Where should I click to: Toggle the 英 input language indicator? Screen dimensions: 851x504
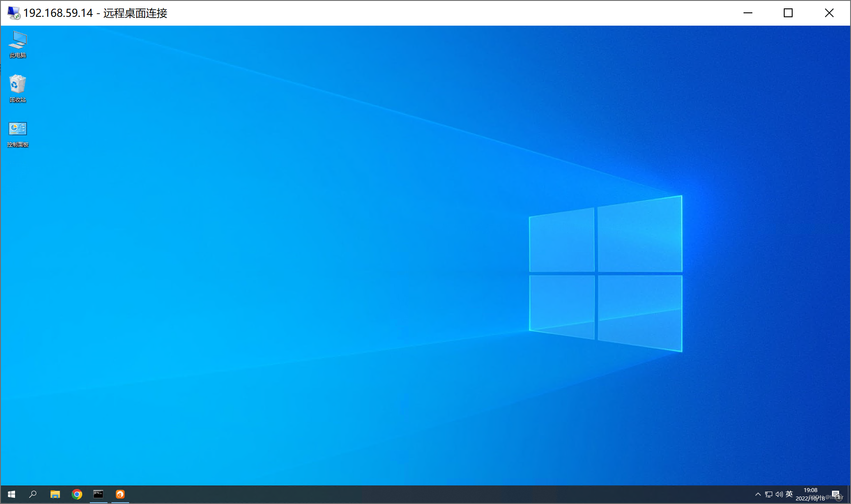coord(790,494)
